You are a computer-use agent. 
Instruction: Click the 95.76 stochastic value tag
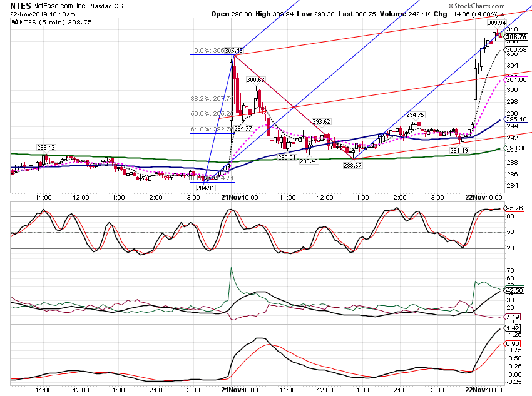click(x=514, y=208)
